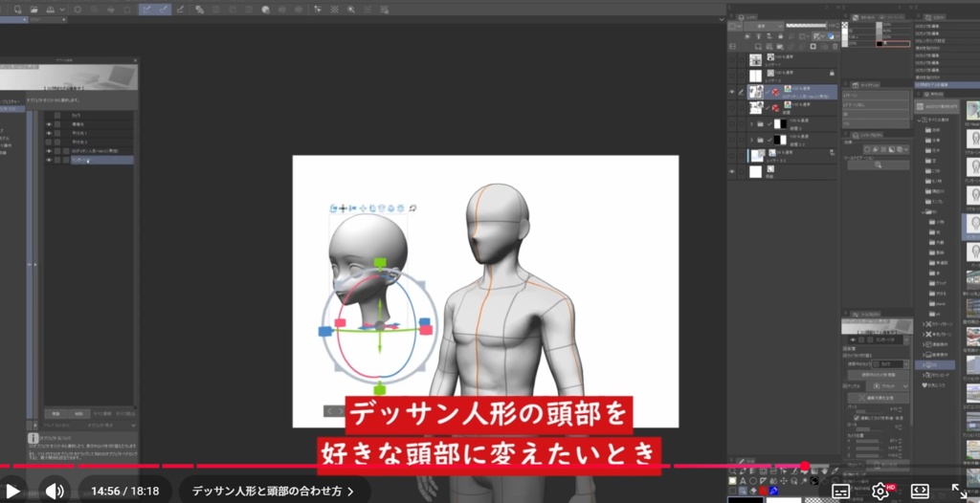Click the green top handle of 3D manipulator

[x=379, y=264]
